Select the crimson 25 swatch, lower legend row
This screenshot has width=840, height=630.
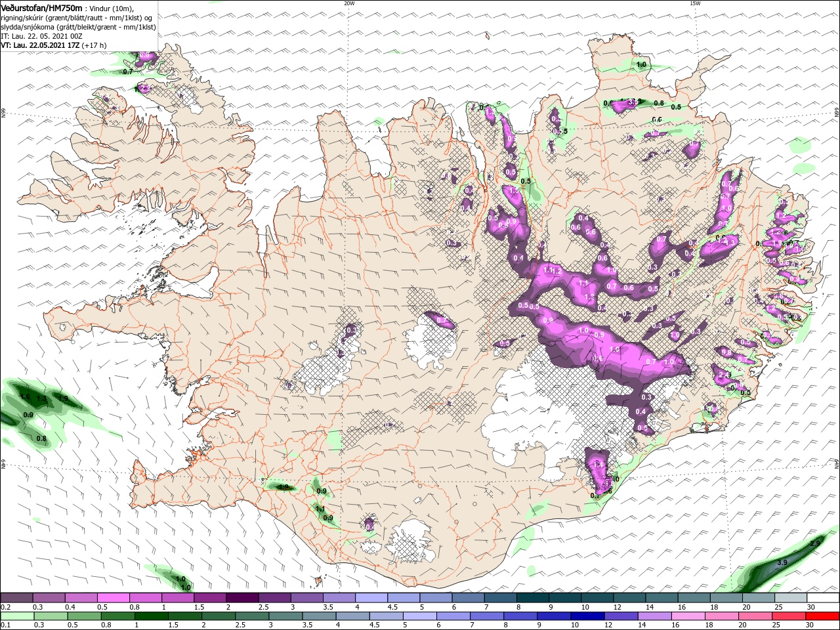pos(788,616)
